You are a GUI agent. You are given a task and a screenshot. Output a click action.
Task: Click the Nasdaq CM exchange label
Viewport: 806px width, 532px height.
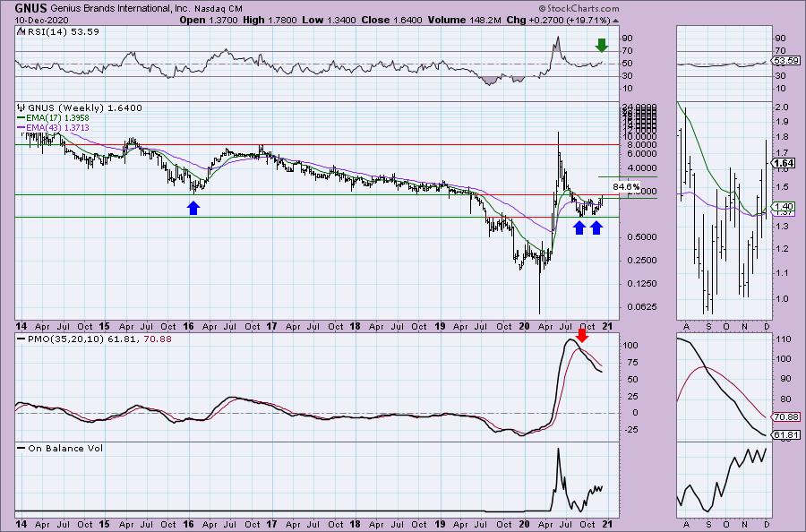pos(219,9)
